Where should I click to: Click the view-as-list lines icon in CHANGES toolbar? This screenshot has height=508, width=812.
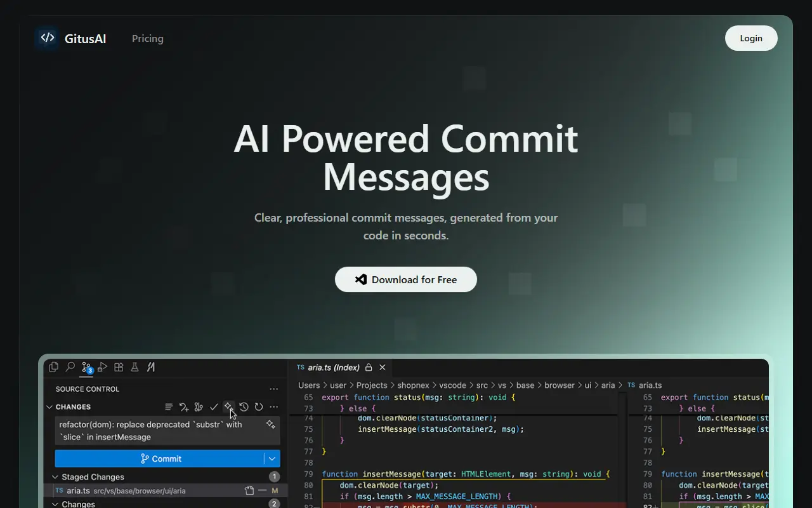coord(169,407)
